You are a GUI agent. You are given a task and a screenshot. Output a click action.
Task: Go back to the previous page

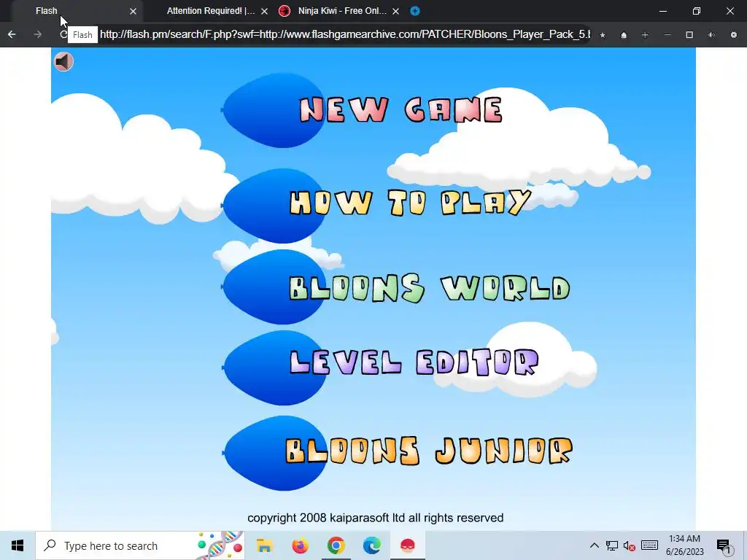click(x=12, y=34)
